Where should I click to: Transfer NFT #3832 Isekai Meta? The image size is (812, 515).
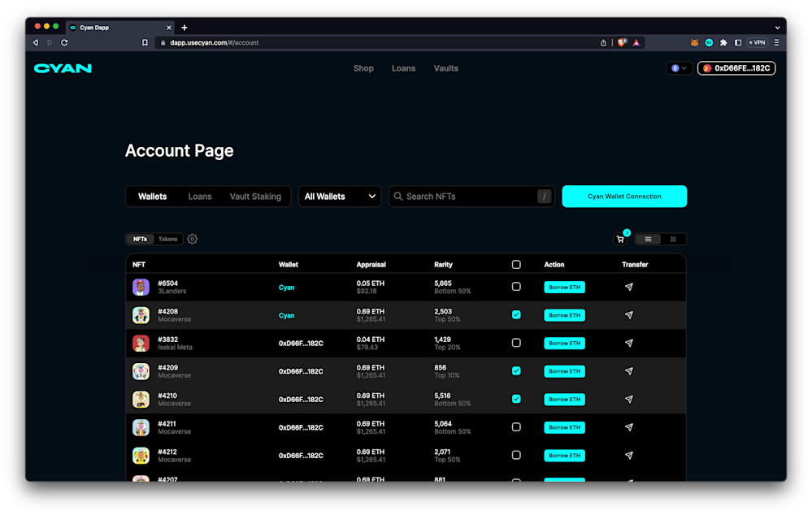[x=628, y=343]
